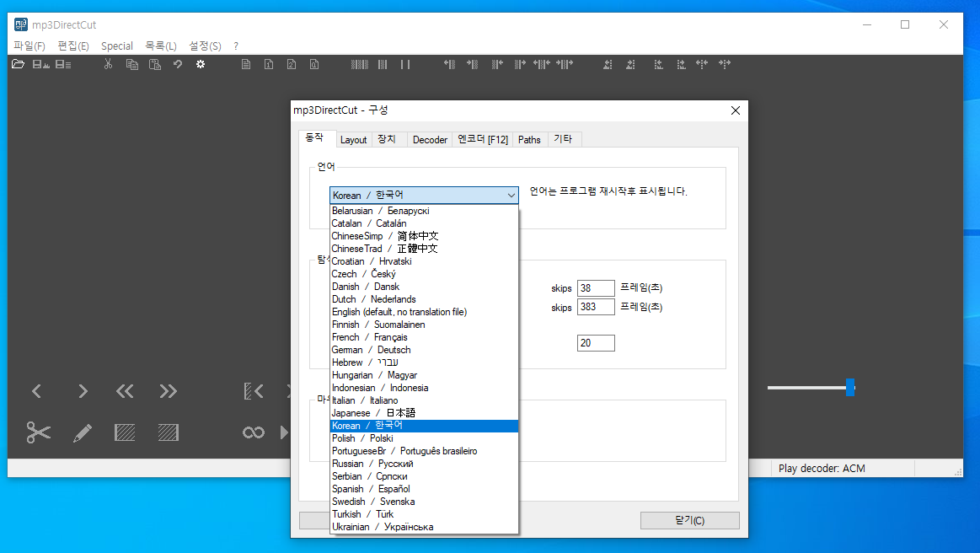Image resolution: width=980 pixels, height=553 pixels.
Task: Switch to the Layout tab
Action: [354, 139]
